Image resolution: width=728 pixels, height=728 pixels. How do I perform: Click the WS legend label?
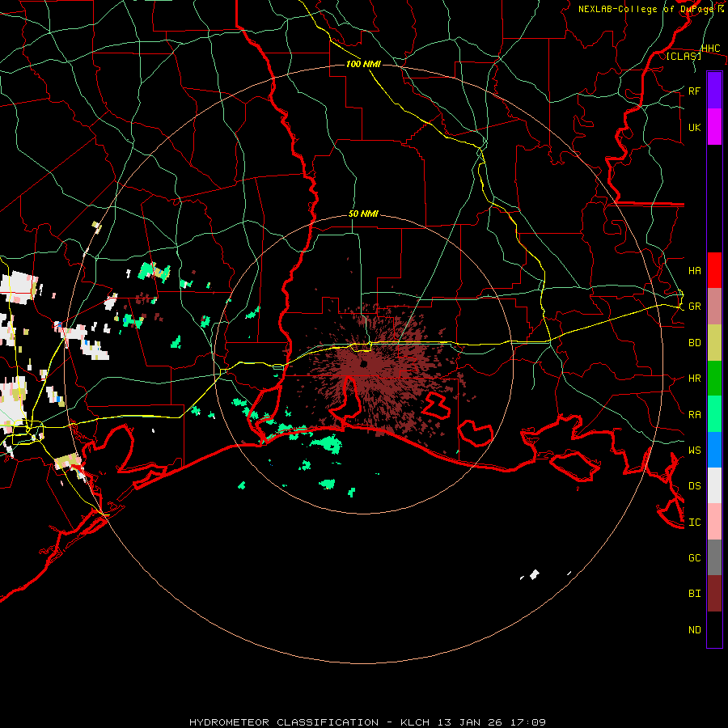pyautogui.click(x=694, y=451)
